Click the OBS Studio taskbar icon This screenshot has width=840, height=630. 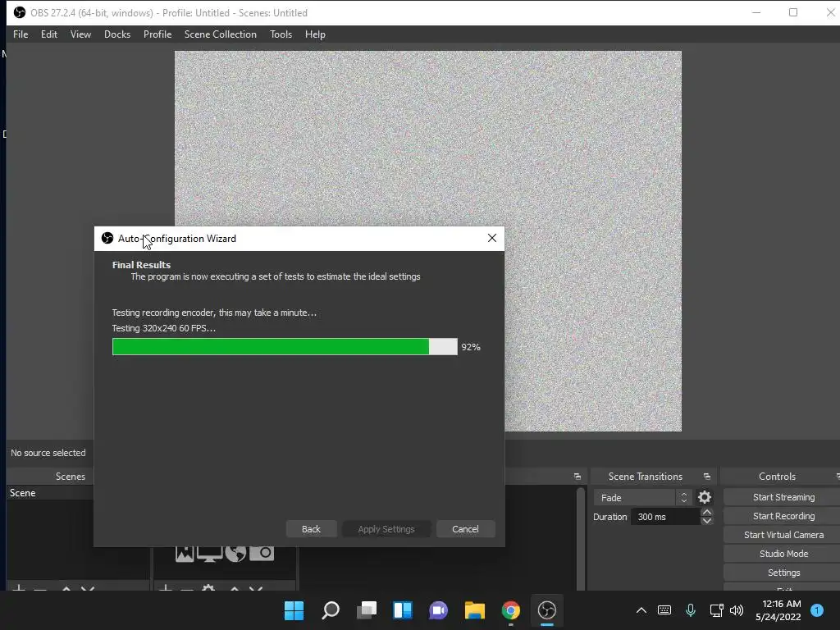pos(547,610)
